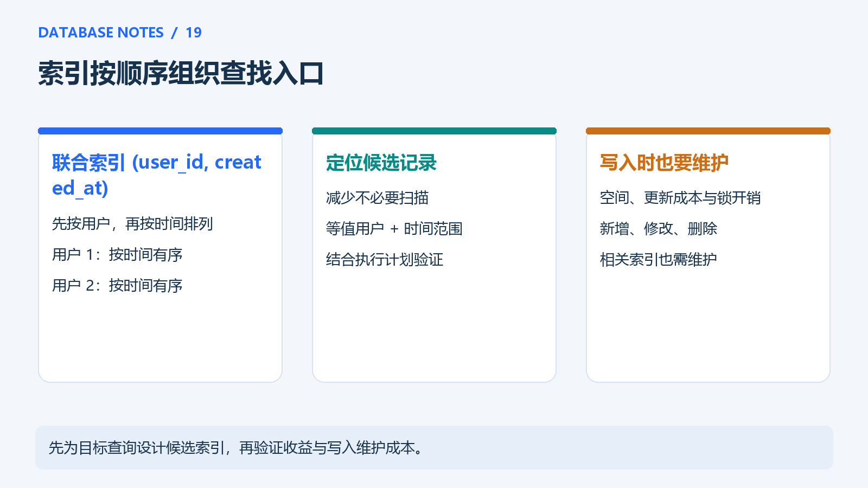Select the line '相关索引也需维护'

point(659,259)
